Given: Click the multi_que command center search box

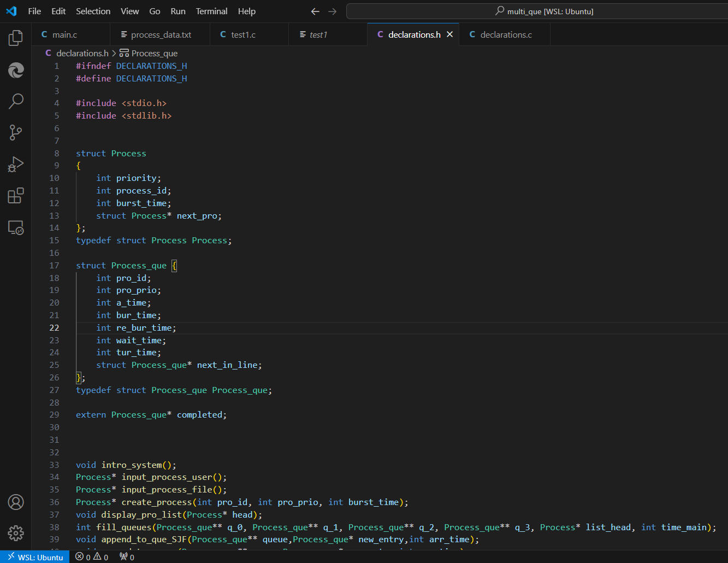Looking at the screenshot, I should 537,11.
